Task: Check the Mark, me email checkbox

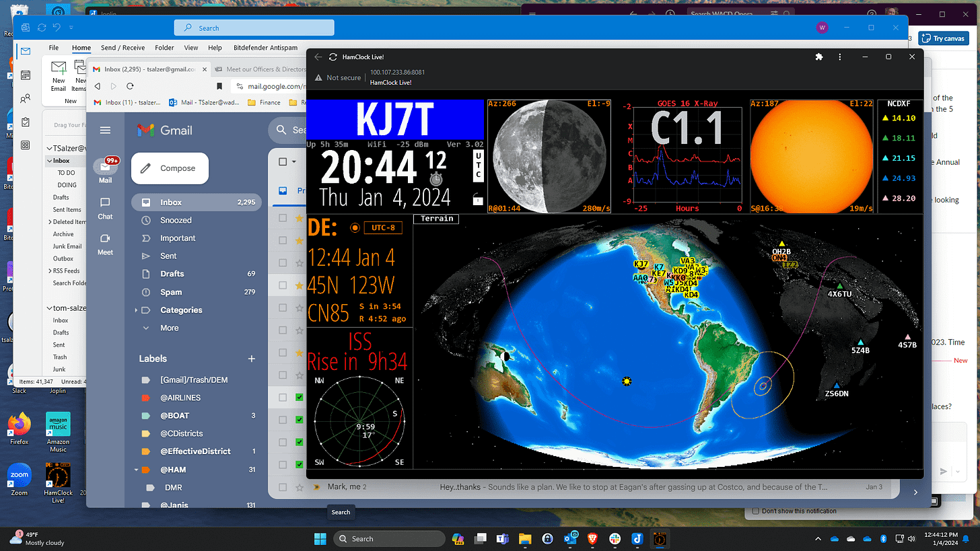Action: pyautogui.click(x=283, y=487)
